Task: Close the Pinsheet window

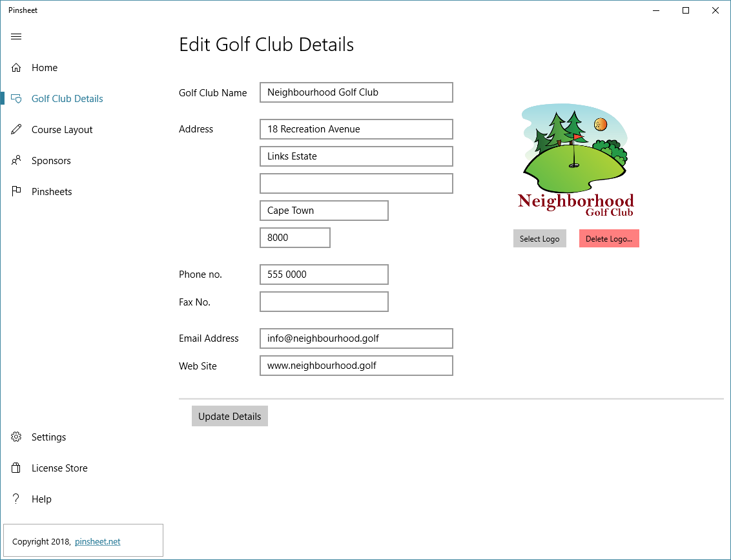Action: coord(715,10)
